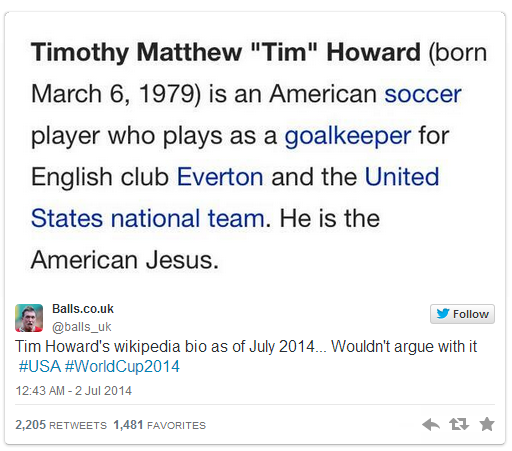Screen dimensions: 512x451
Task: Open the #USA hashtag
Action: 40,366
